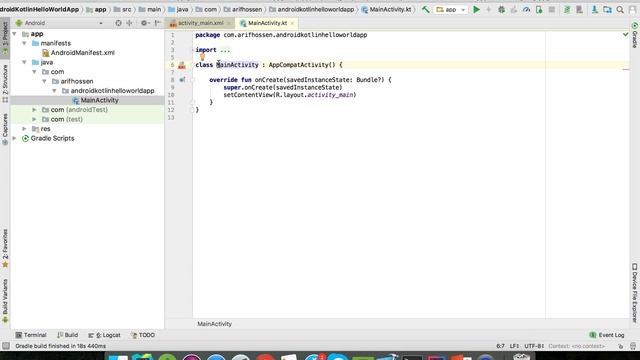The width and height of the screenshot is (640, 360).
Task: Open SDK Manager download icon
Action: [595, 9]
